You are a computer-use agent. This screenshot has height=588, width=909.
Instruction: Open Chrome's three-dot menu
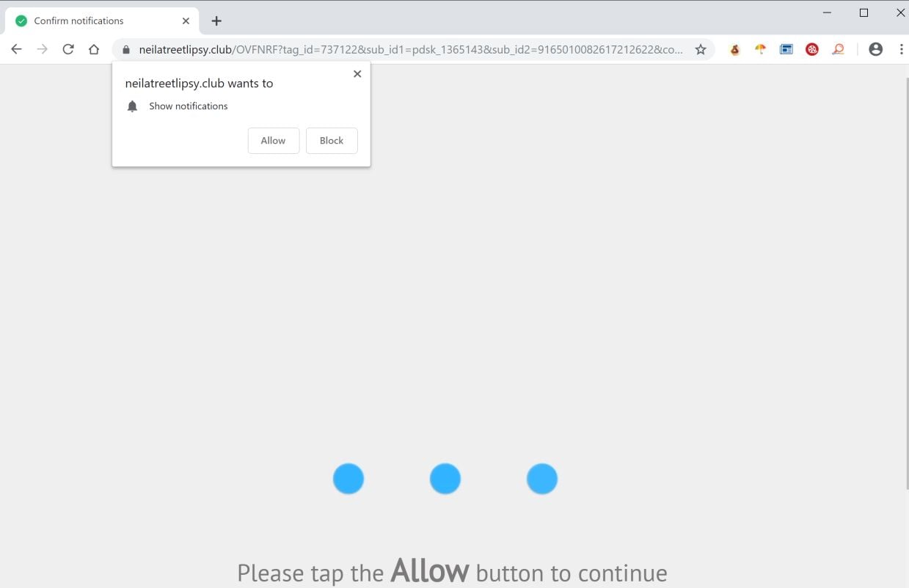[901, 50]
